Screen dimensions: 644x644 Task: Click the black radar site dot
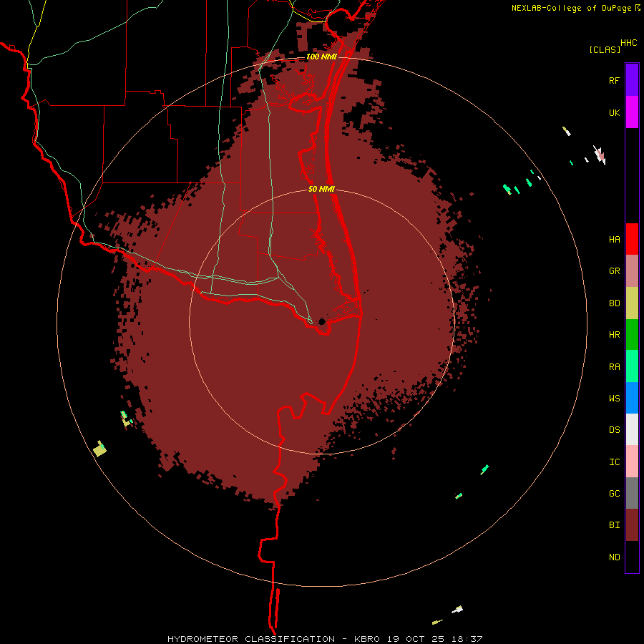pyautogui.click(x=322, y=321)
